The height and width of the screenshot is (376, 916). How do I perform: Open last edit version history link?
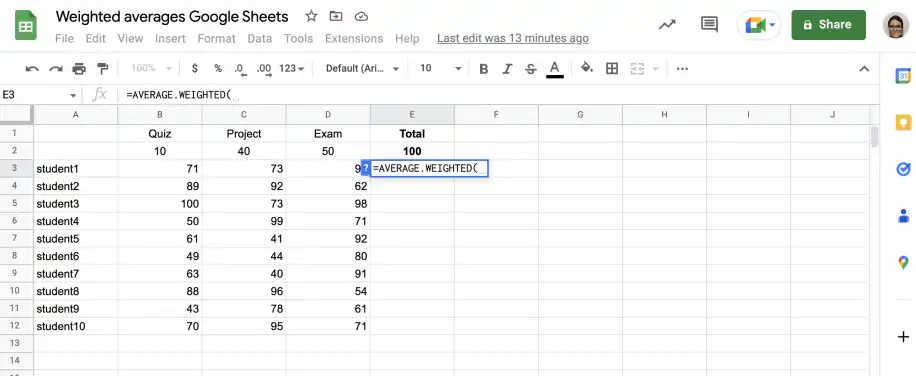click(x=513, y=39)
